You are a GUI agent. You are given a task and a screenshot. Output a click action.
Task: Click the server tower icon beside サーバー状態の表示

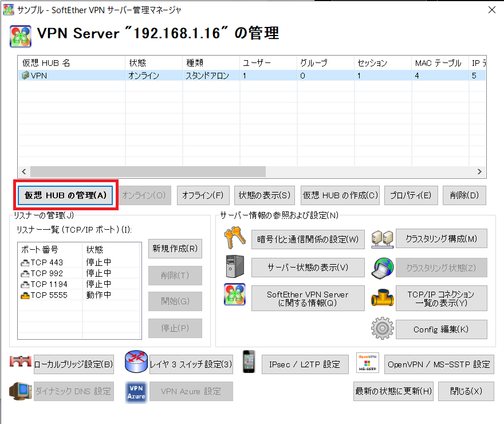pyautogui.click(x=235, y=266)
